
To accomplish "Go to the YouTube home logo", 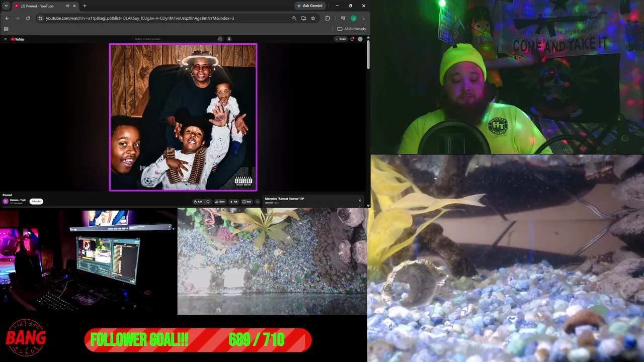I will click(x=18, y=39).
